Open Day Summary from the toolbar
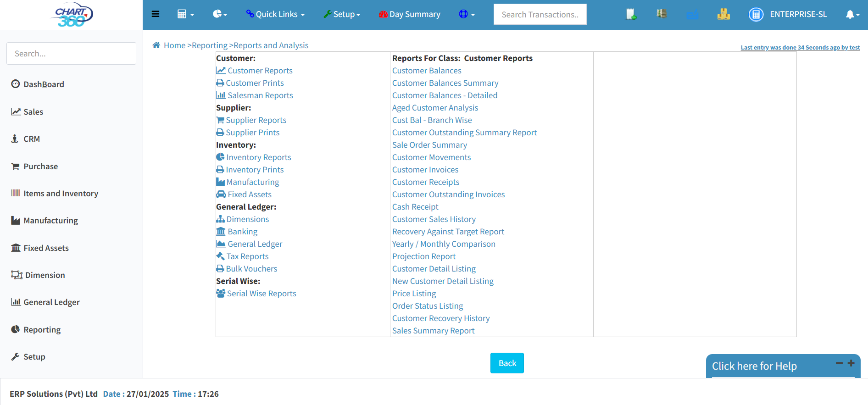 pos(409,14)
